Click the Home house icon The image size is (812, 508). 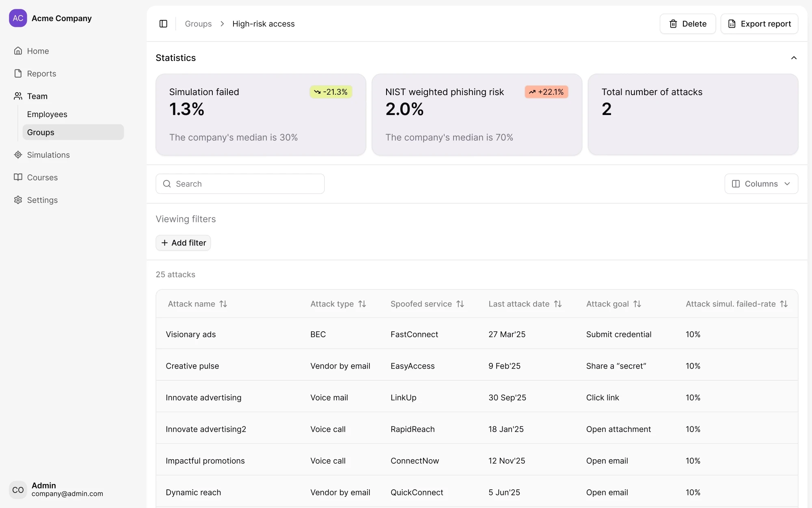tap(18, 51)
